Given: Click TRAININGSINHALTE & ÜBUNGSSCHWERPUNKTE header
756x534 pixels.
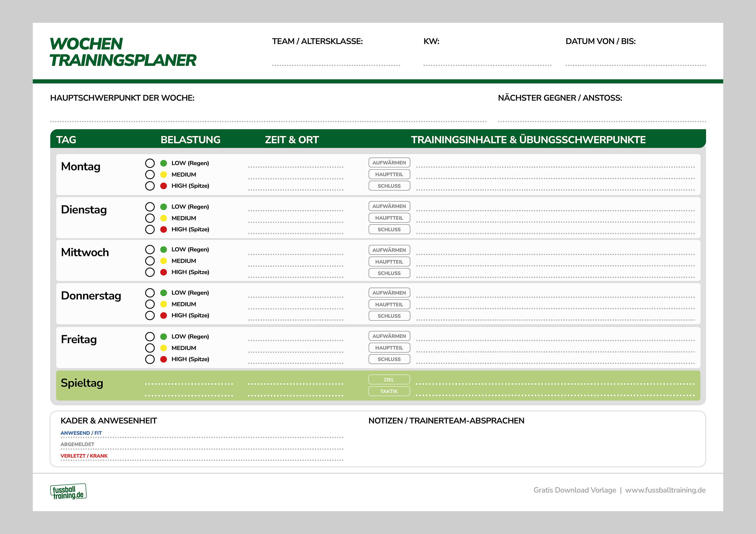Looking at the screenshot, I should (x=528, y=140).
